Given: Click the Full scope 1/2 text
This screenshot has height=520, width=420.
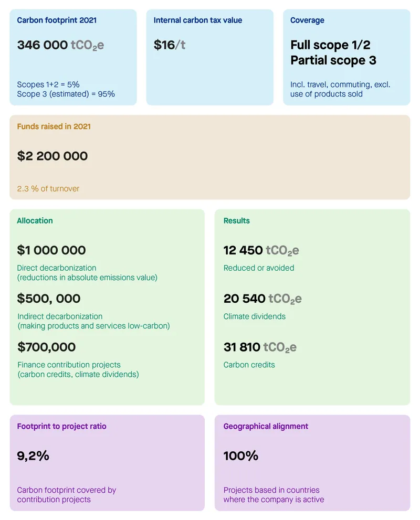Looking at the screenshot, I should 330,45.
